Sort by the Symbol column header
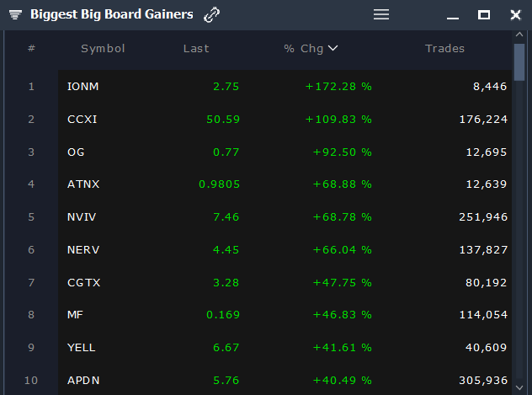Viewport: 532px width, 395px height. pyautogui.click(x=103, y=49)
